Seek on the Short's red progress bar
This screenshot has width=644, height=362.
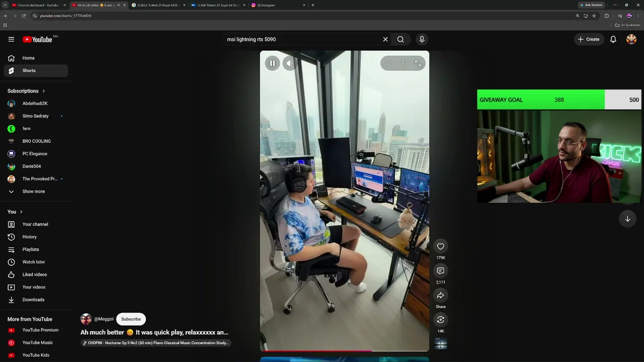click(344, 350)
